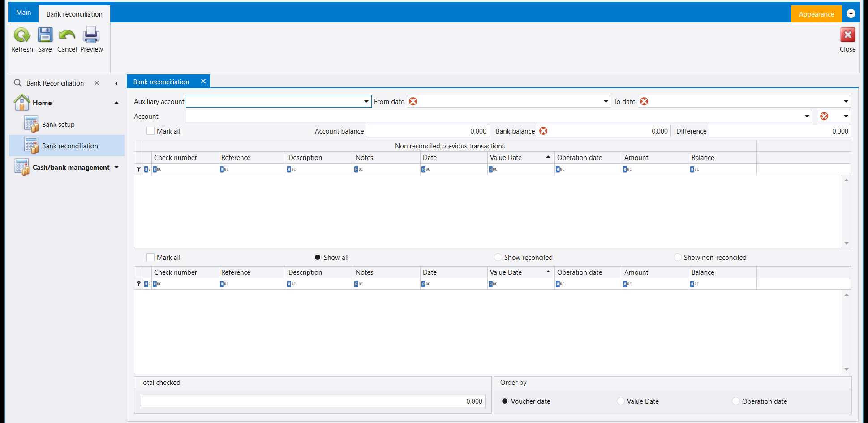Click the Bank balance error icon
This screenshot has width=868, height=423.
click(x=543, y=131)
